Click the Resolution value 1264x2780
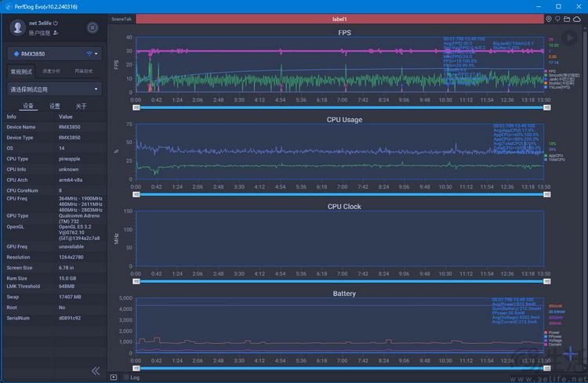This screenshot has width=588, height=383. coord(71,257)
